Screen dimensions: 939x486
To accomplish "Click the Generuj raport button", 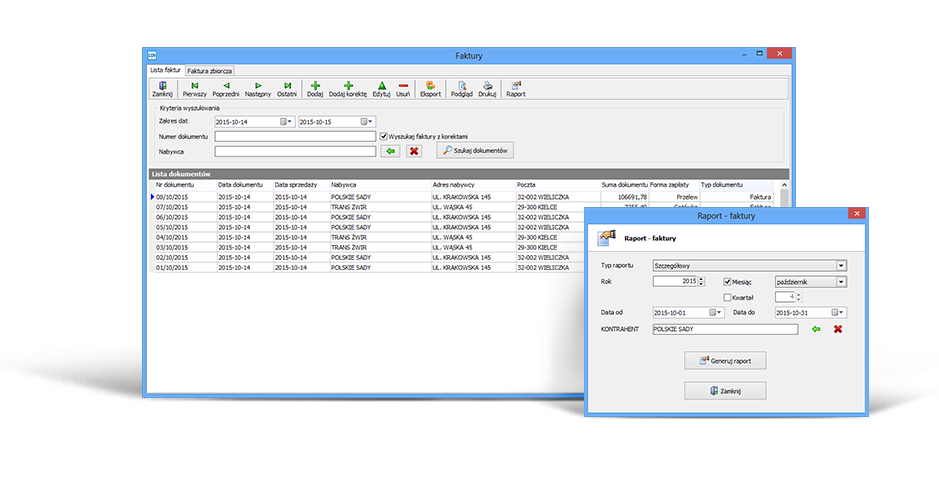I will (725, 360).
